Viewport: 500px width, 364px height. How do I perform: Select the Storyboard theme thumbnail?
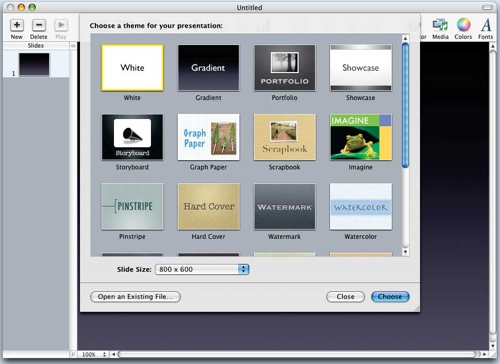click(132, 137)
